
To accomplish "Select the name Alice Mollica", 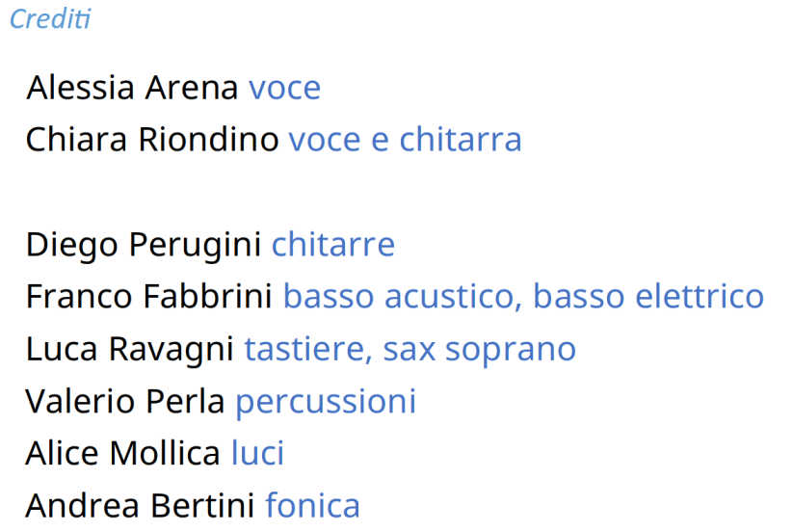I will coord(123,453).
